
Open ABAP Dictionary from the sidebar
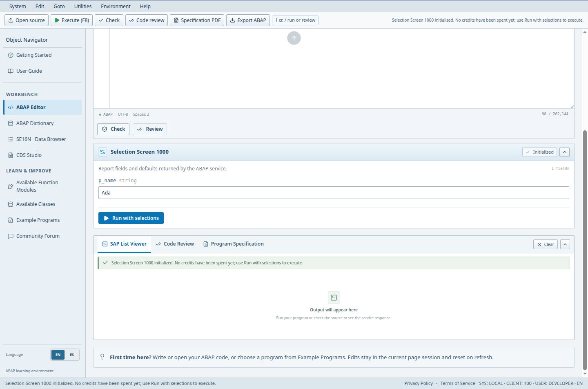(42, 123)
